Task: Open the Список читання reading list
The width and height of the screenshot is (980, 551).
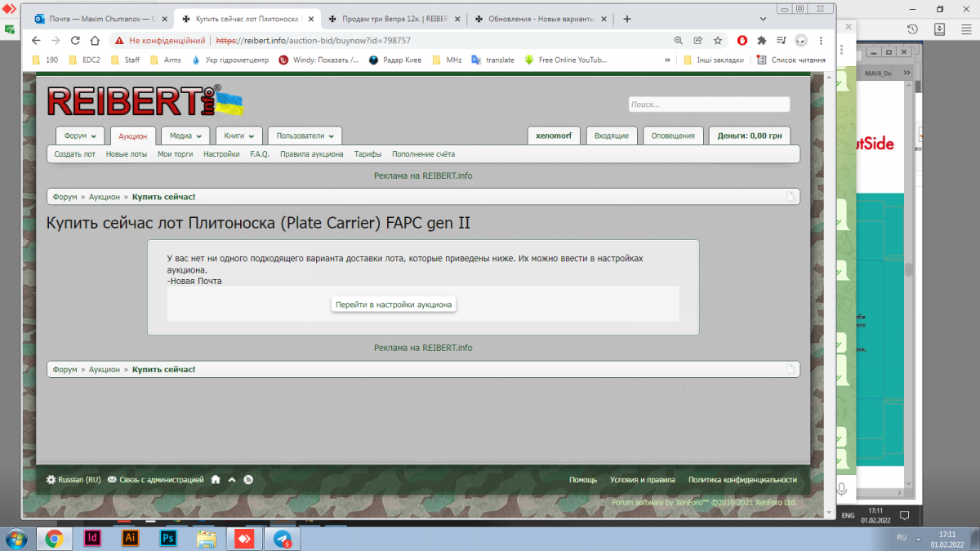Action: point(791,60)
